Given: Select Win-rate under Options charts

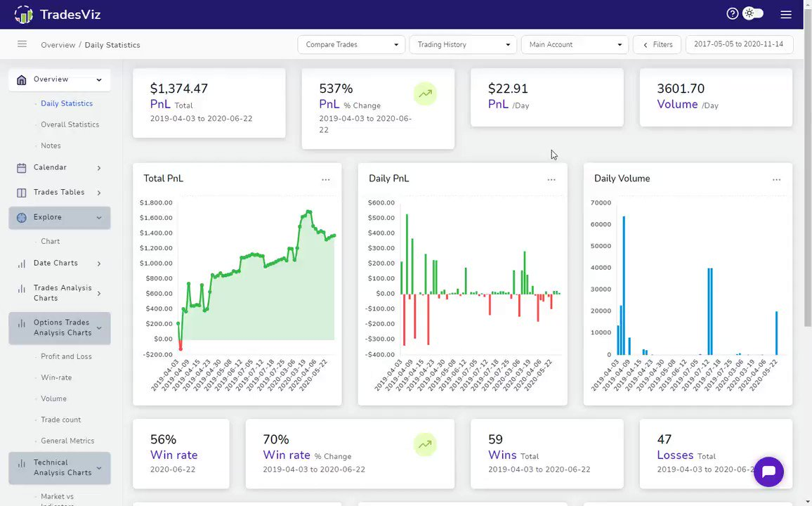Looking at the screenshot, I should pyautogui.click(x=56, y=377).
